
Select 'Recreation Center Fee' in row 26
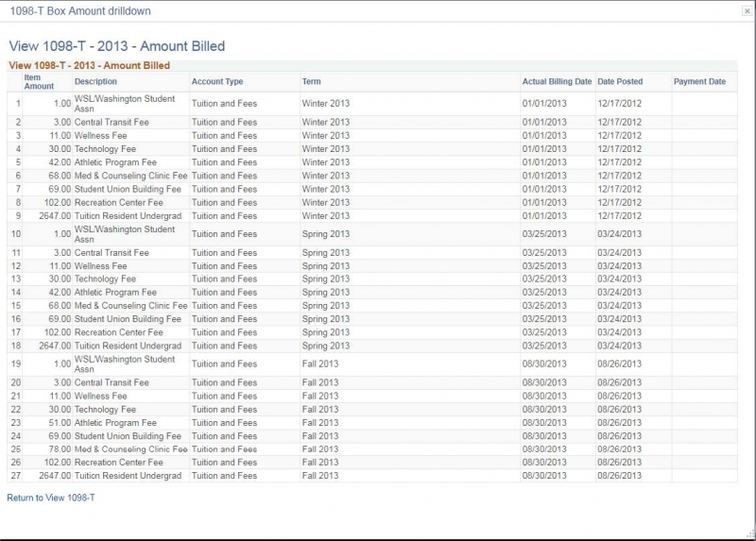[x=119, y=463]
